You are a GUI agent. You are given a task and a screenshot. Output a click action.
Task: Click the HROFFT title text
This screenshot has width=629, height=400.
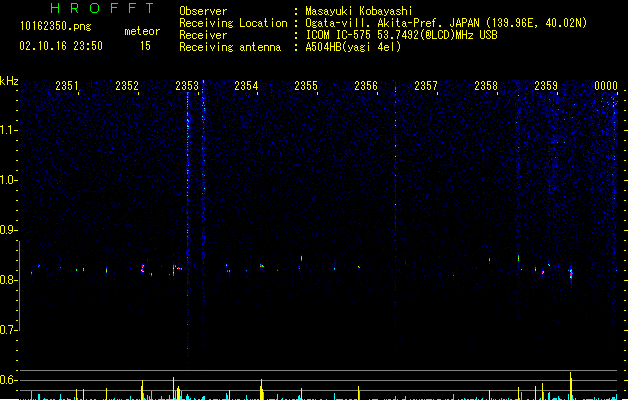(102, 8)
